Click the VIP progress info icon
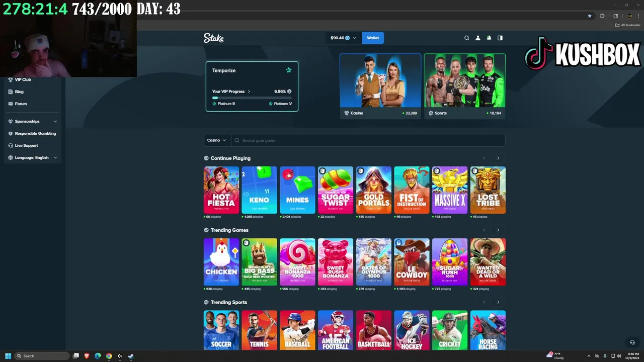Image resolution: width=644 pixels, height=362 pixels. (289, 92)
